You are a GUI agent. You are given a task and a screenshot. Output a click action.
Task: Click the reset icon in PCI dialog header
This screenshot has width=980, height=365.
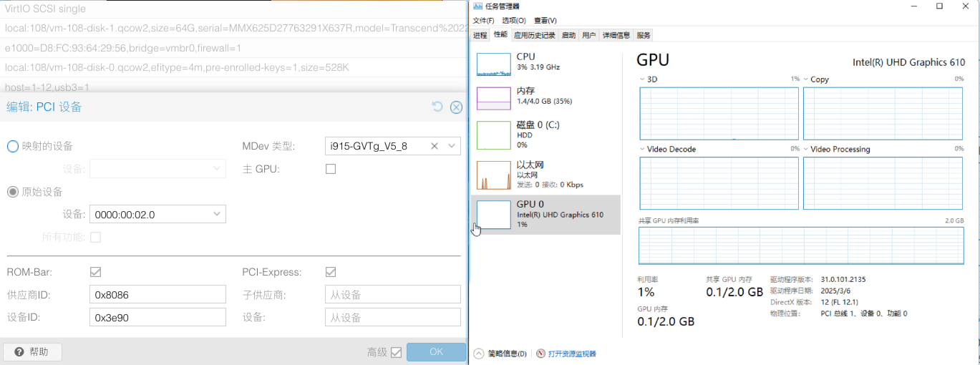[x=437, y=107]
